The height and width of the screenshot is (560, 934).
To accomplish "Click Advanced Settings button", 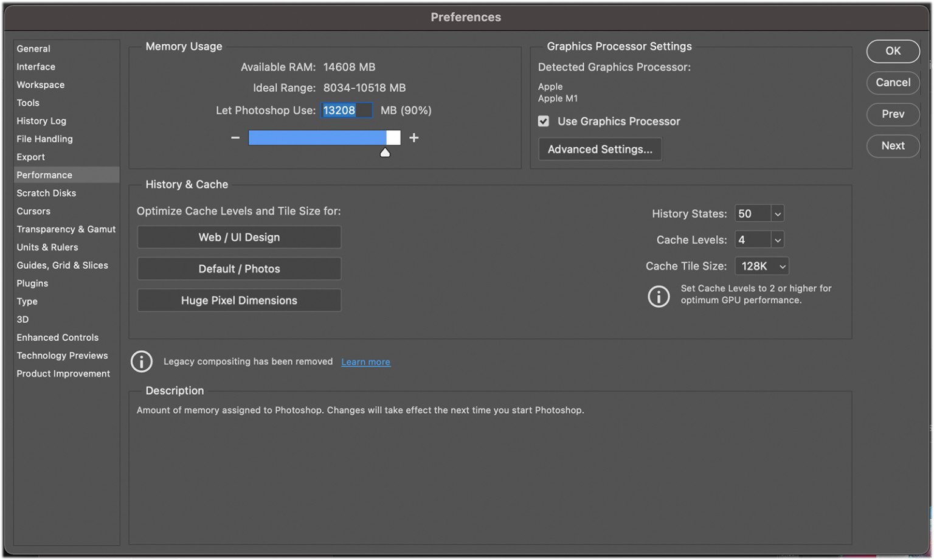I will click(x=600, y=150).
